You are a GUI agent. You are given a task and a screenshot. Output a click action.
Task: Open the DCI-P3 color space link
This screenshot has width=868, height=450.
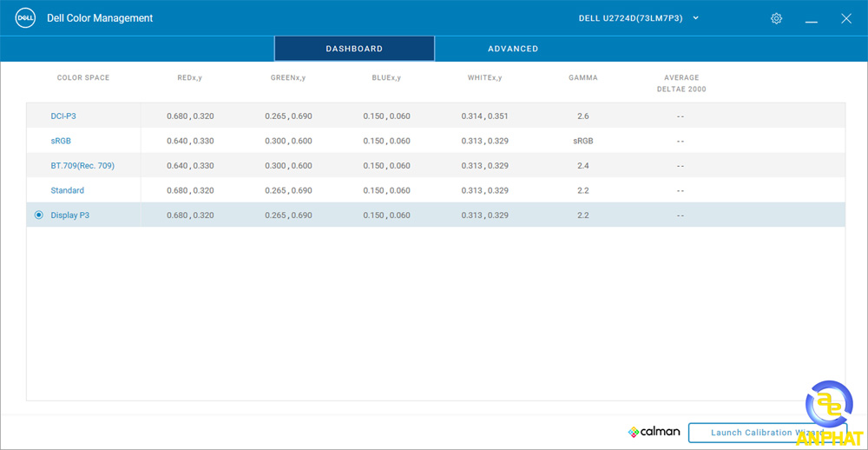[63, 116]
